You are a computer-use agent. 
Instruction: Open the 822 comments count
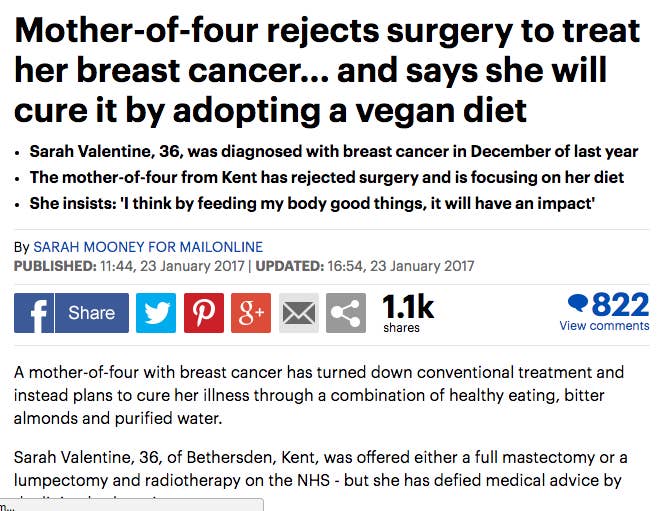620,304
